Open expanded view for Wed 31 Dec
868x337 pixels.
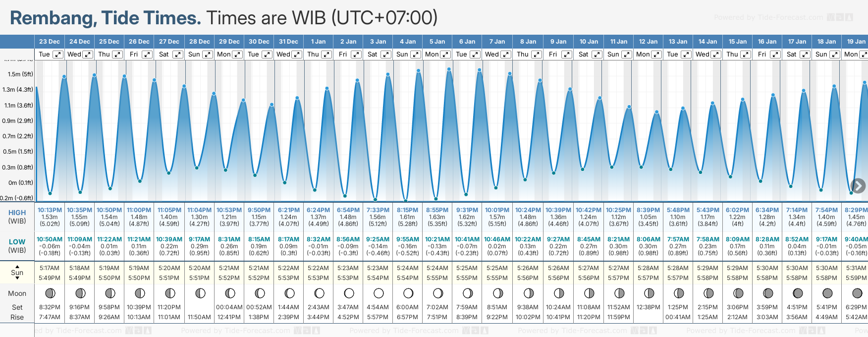click(x=297, y=55)
